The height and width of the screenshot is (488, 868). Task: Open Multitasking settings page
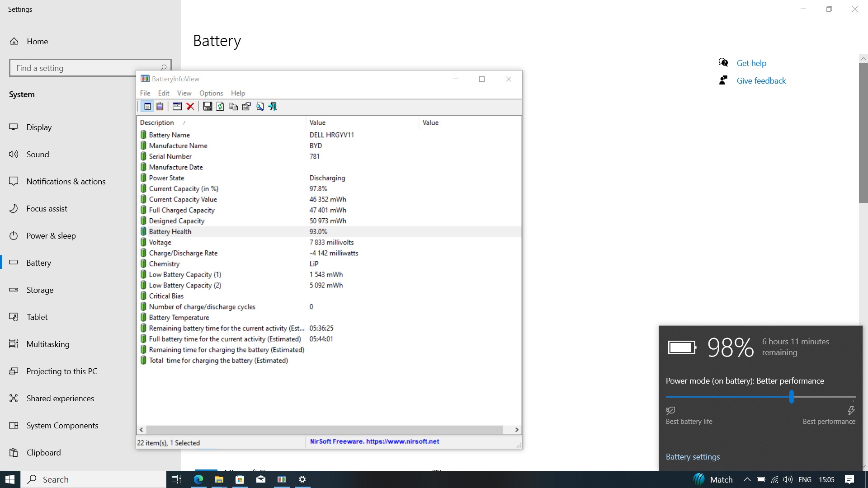[48, 344]
